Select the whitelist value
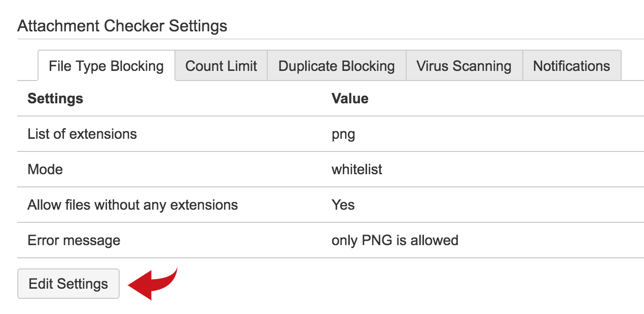This screenshot has height=314, width=644. pos(357,169)
